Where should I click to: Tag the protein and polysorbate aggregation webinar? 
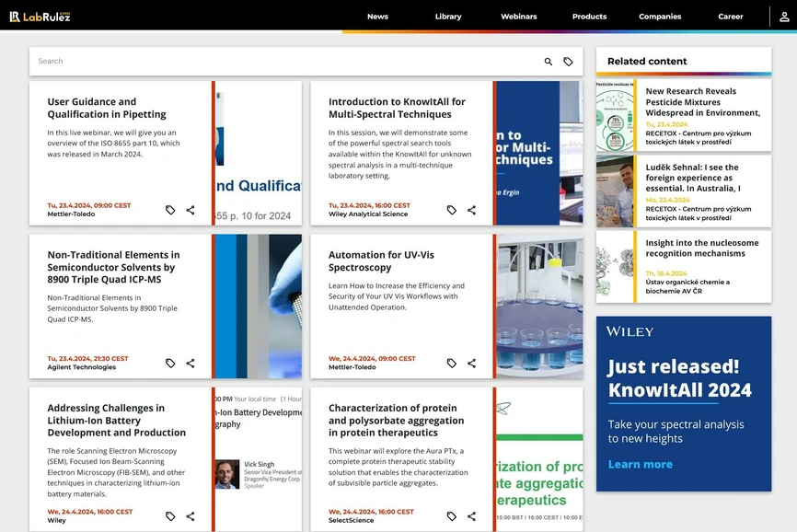(451, 516)
